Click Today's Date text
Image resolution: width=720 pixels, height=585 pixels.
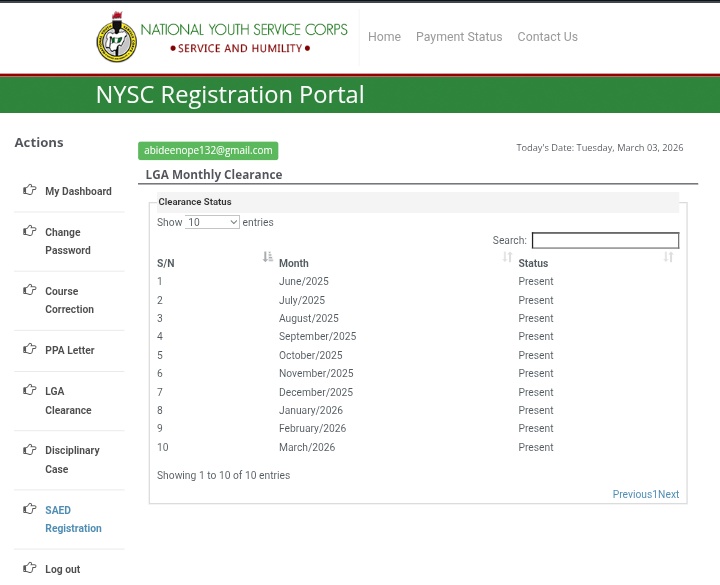pos(600,148)
